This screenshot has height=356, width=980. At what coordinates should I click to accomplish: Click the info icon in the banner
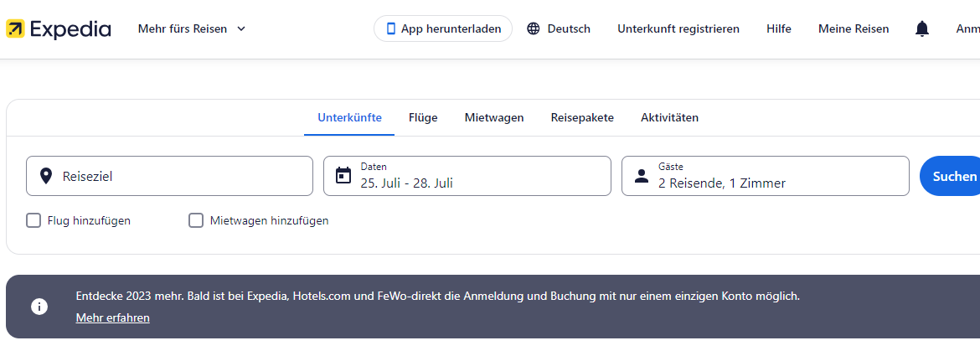pos(39,307)
